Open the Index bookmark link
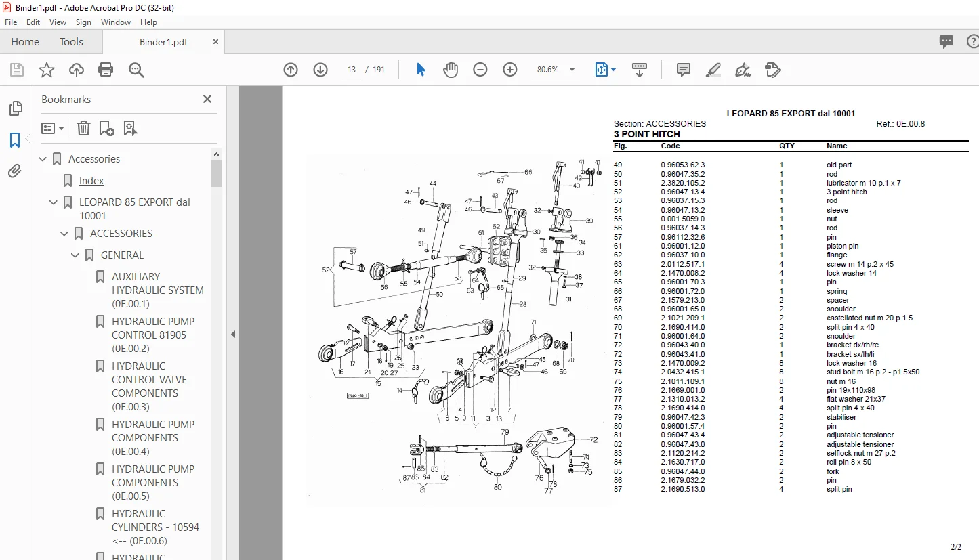 (x=91, y=181)
